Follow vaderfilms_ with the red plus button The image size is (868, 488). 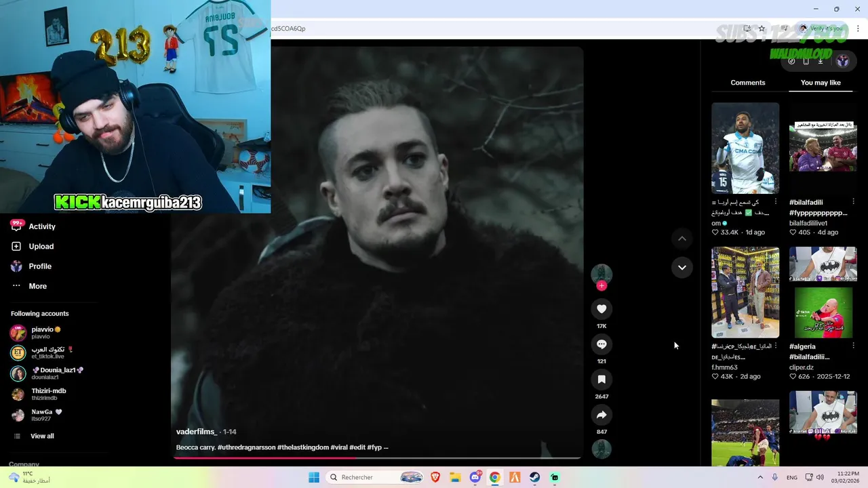(x=601, y=285)
